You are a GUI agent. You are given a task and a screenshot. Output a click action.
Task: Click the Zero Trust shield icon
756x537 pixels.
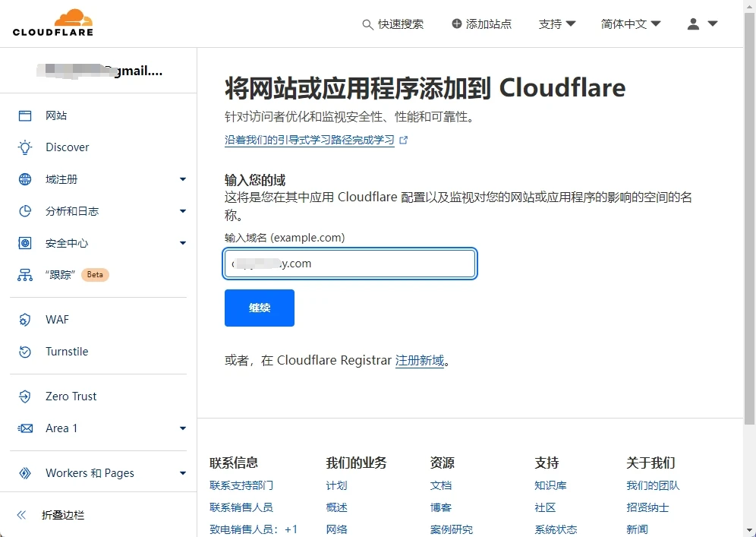25,396
